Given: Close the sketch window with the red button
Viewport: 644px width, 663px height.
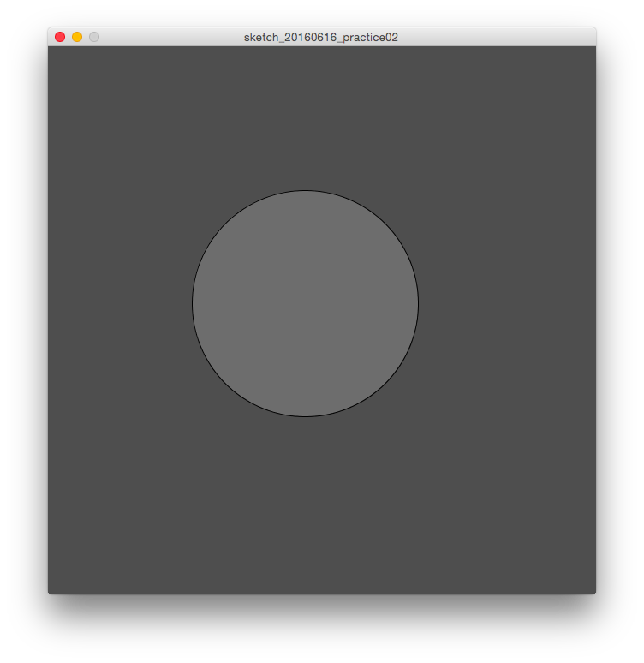Looking at the screenshot, I should coord(60,37).
